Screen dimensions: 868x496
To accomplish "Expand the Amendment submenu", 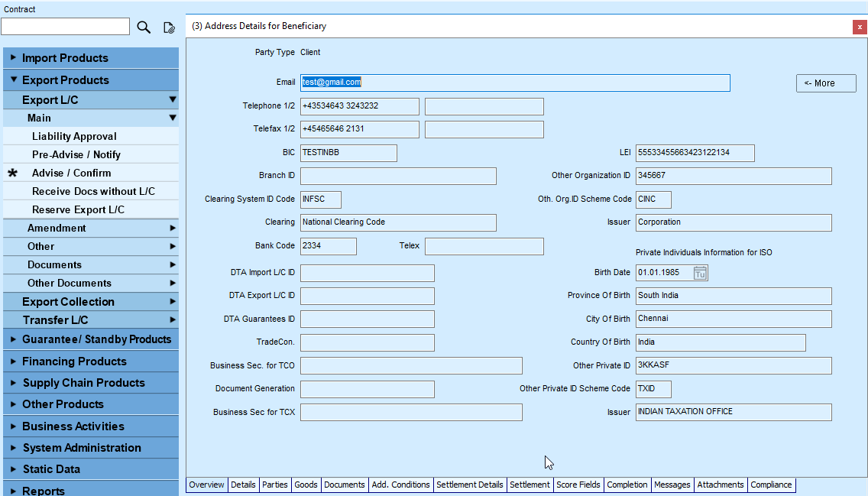I will pyautogui.click(x=173, y=228).
